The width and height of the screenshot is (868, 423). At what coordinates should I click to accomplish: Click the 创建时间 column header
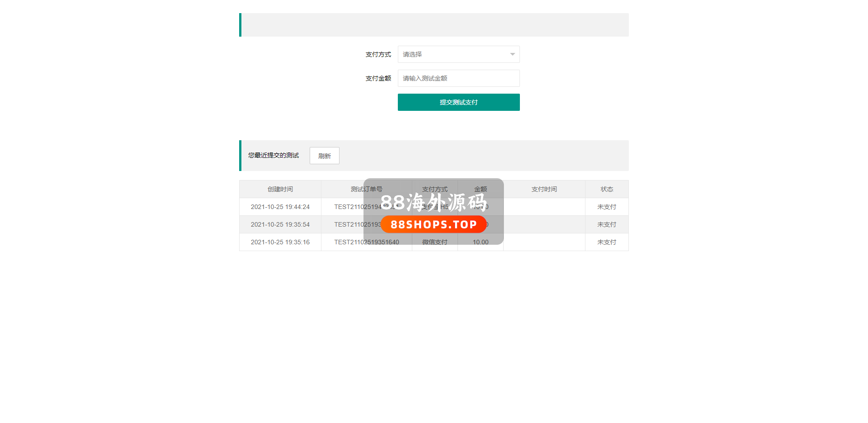click(280, 189)
